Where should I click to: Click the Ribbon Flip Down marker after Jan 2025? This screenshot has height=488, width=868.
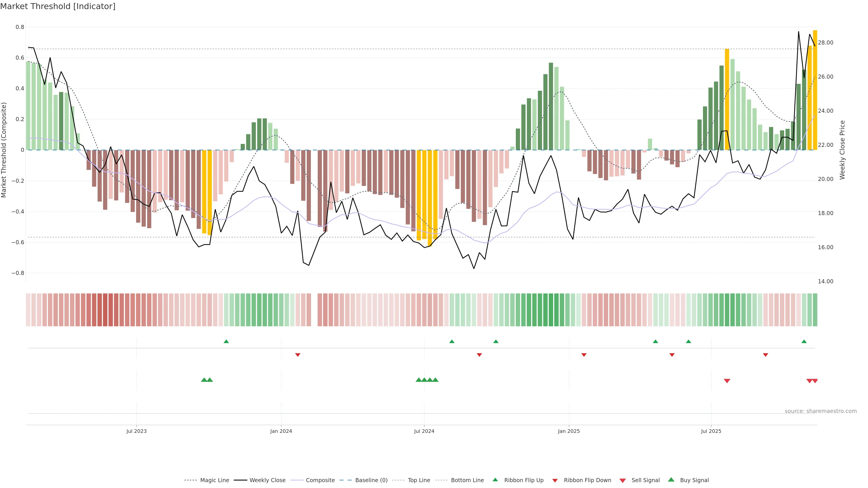click(x=584, y=355)
